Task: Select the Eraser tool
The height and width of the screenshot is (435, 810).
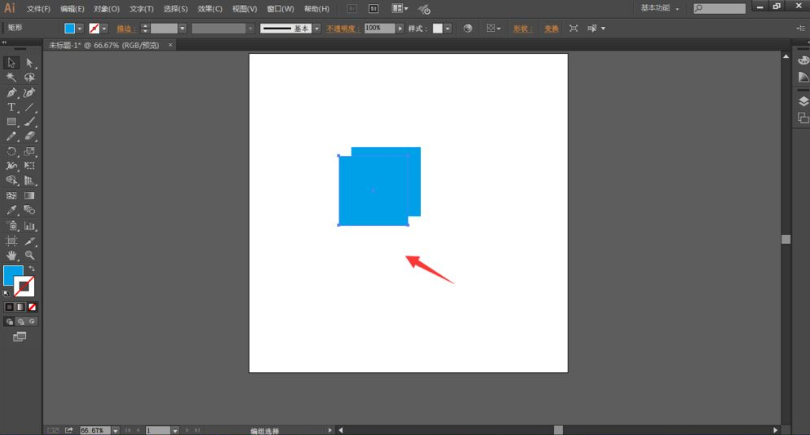Action: (29, 136)
